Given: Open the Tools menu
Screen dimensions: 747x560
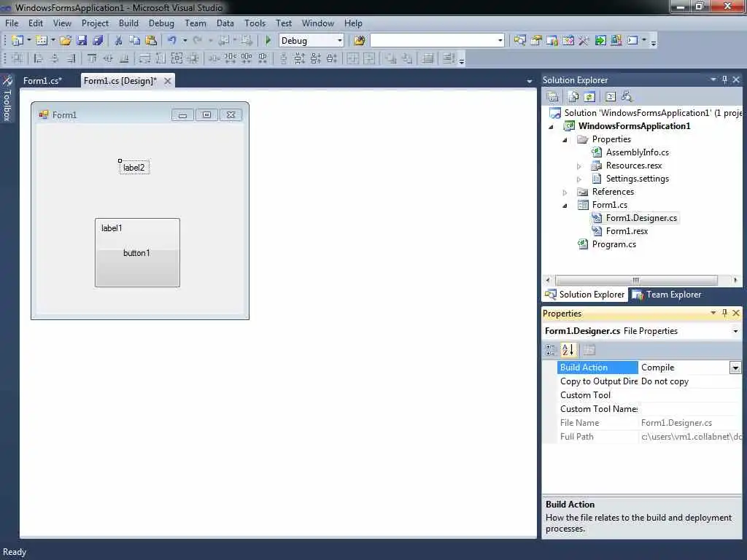Looking at the screenshot, I should tap(255, 23).
